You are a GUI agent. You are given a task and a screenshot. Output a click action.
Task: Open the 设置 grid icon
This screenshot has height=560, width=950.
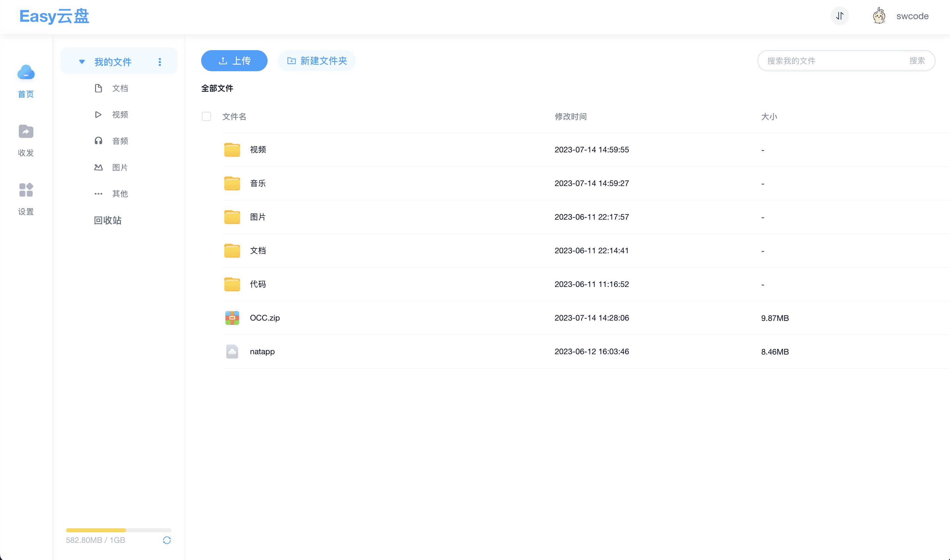click(26, 190)
